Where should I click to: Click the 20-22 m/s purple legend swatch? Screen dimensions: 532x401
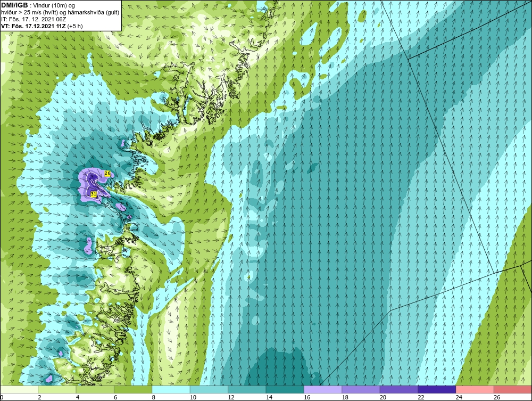[399, 389]
